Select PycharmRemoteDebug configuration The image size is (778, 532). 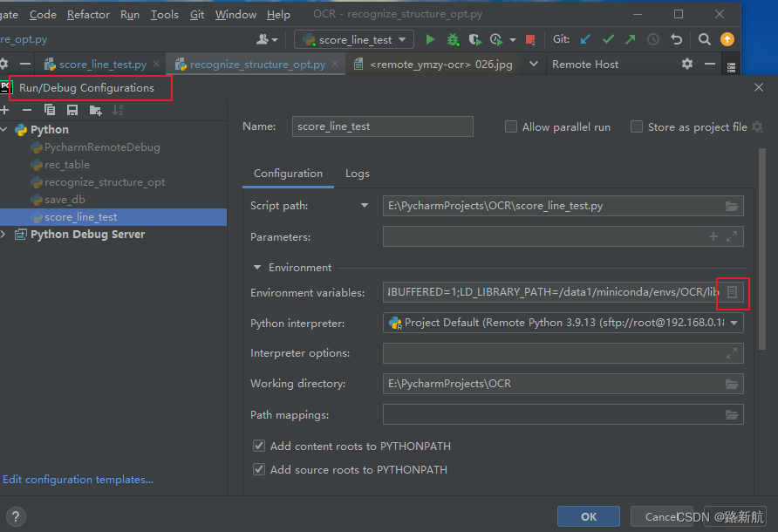pyautogui.click(x=102, y=147)
